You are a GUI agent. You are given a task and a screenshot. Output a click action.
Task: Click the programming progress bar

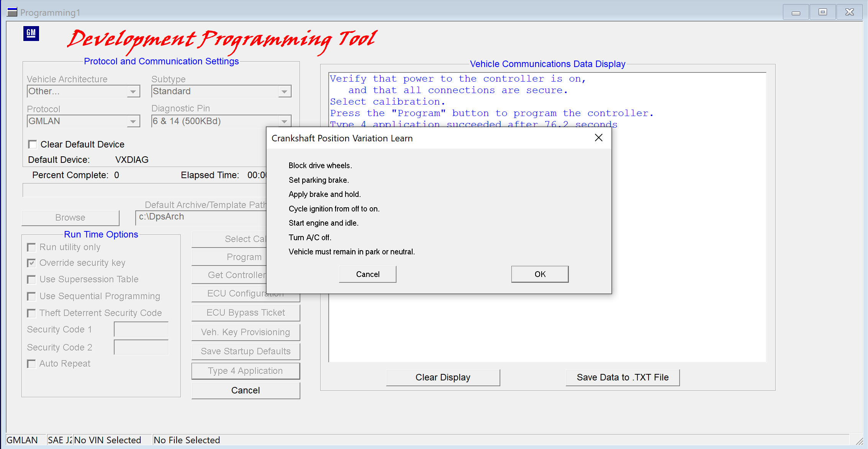pyautogui.click(x=144, y=190)
